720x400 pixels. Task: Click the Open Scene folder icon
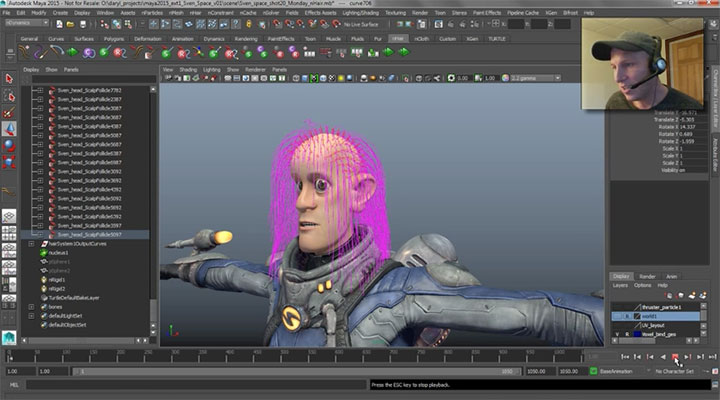(x=70, y=24)
